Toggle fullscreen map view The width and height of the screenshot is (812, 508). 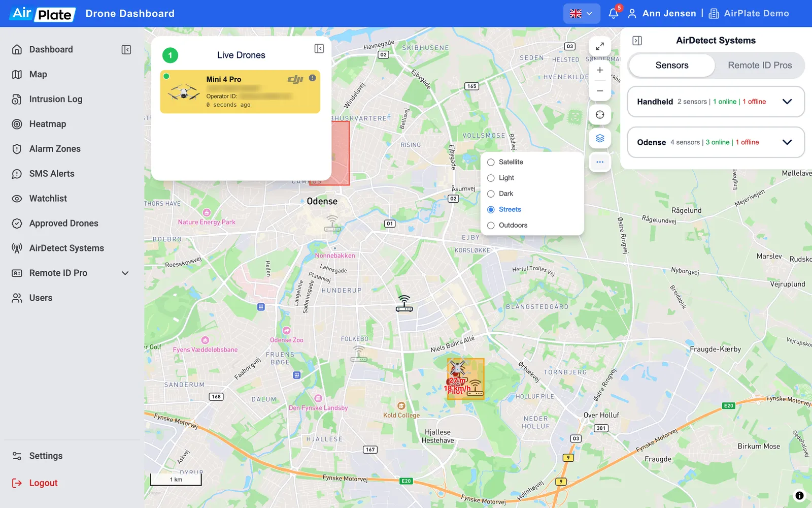600,46
